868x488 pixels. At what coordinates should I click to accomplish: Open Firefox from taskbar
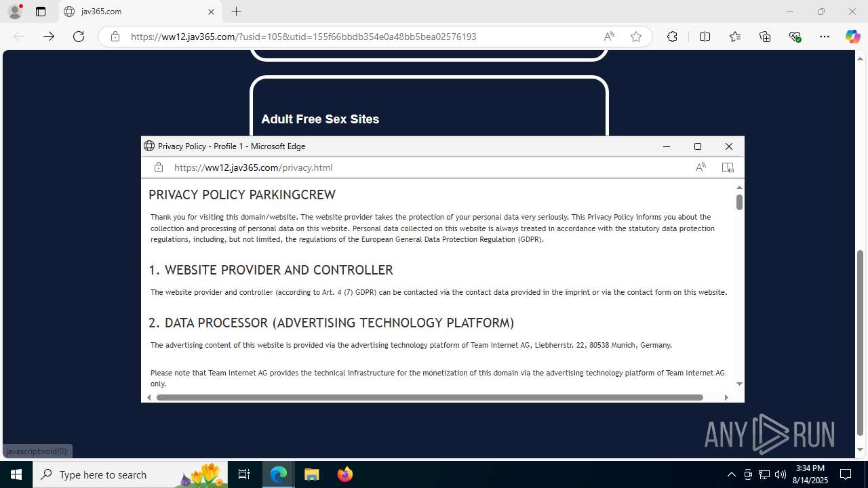tap(344, 474)
